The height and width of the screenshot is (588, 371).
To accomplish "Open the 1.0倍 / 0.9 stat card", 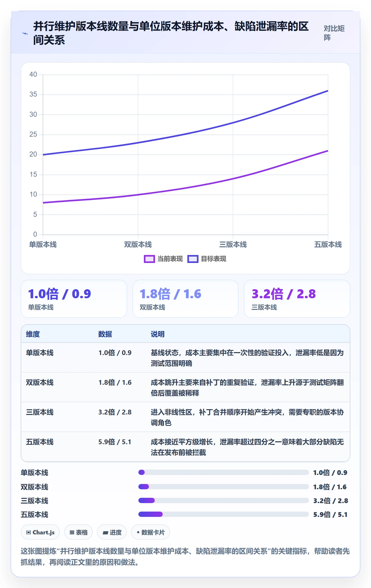I will point(74,299).
